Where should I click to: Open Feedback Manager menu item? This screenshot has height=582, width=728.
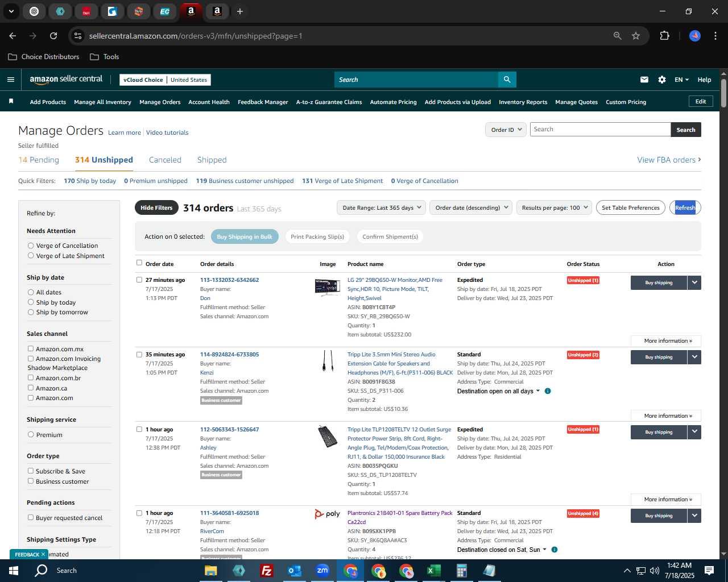[x=263, y=102]
